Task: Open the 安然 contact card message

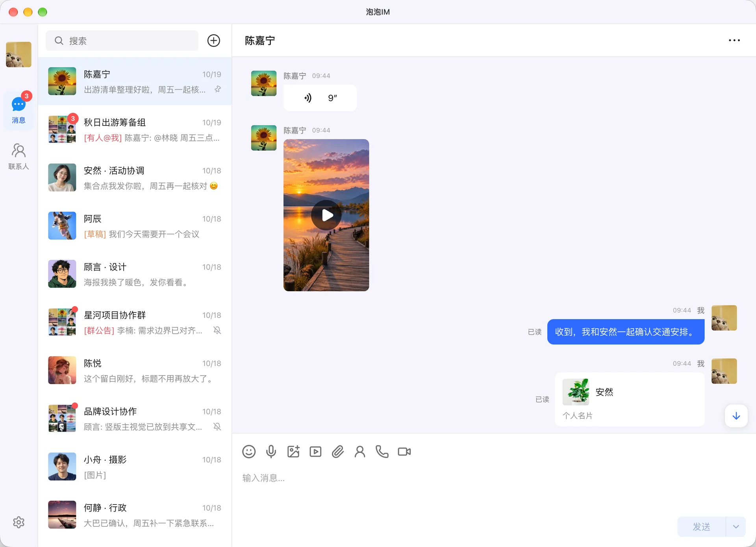Action: click(629, 399)
